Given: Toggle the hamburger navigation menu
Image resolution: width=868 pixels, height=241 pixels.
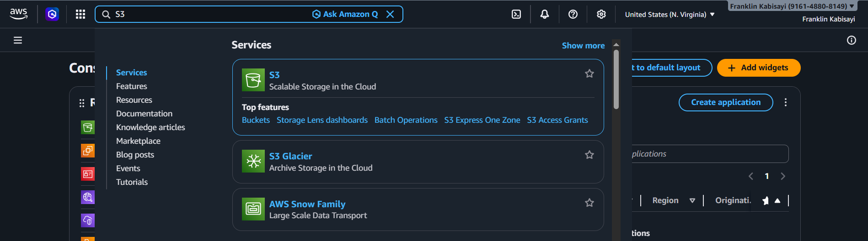Looking at the screenshot, I should (18, 40).
